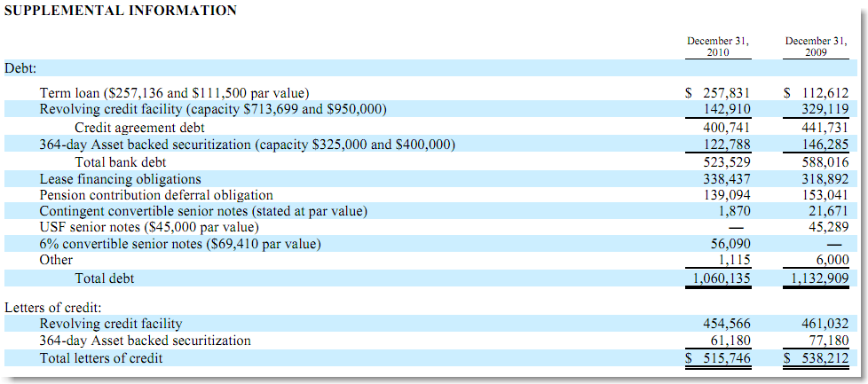Select value 153,041
This screenshot has width=868, height=384.
[825, 195]
